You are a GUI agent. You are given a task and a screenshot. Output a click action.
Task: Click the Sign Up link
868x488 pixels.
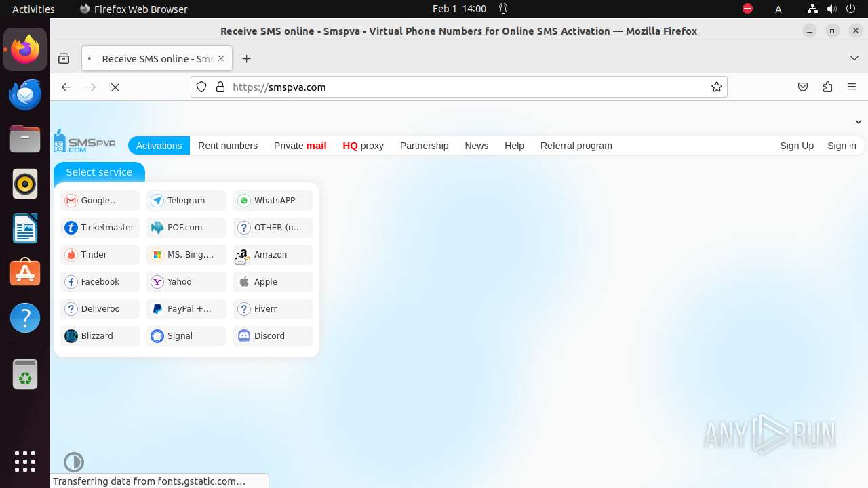click(797, 146)
